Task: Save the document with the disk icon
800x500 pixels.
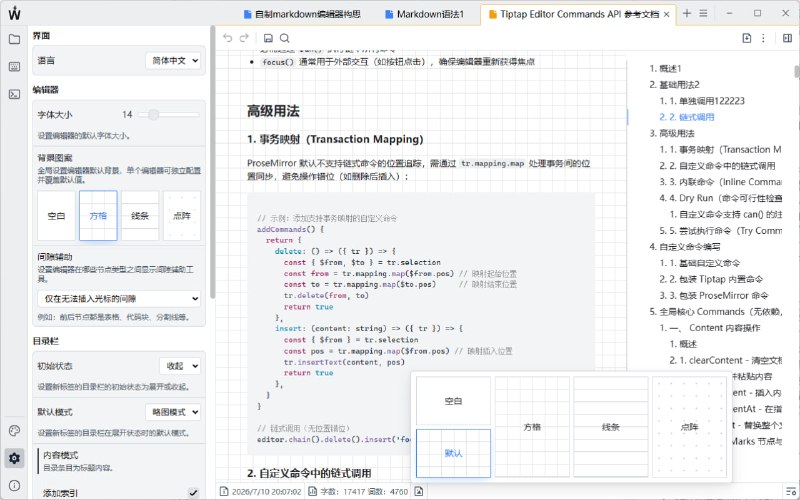Action: pyautogui.click(x=268, y=38)
